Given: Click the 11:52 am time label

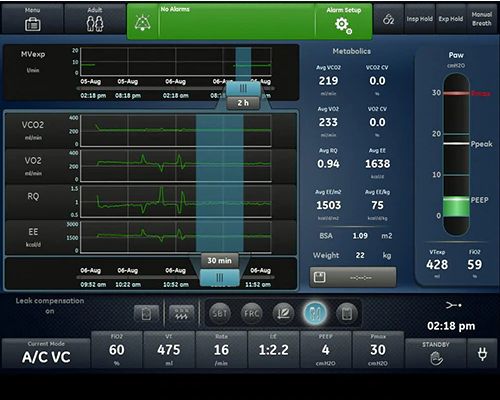Looking at the screenshot, I should click(x=258, y=285).
